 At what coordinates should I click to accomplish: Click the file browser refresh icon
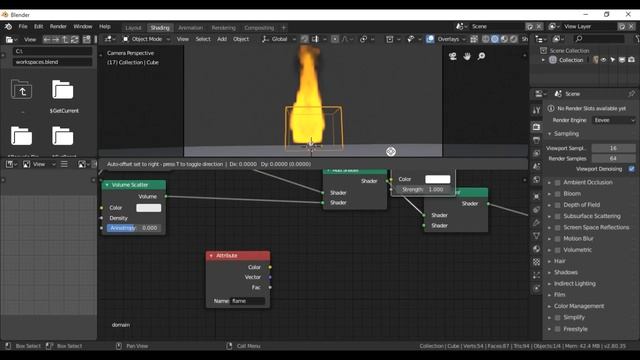click(75, 40)
